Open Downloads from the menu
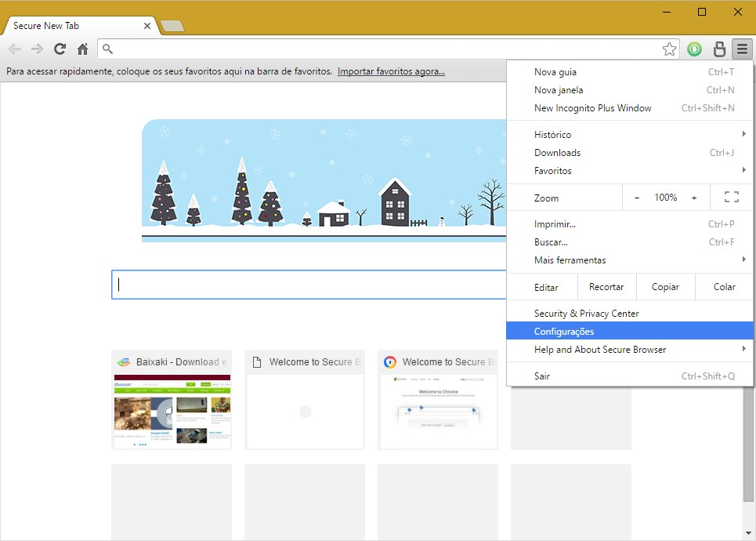The width and height of the screenshot is (756, 541). [x=630, y=153]
